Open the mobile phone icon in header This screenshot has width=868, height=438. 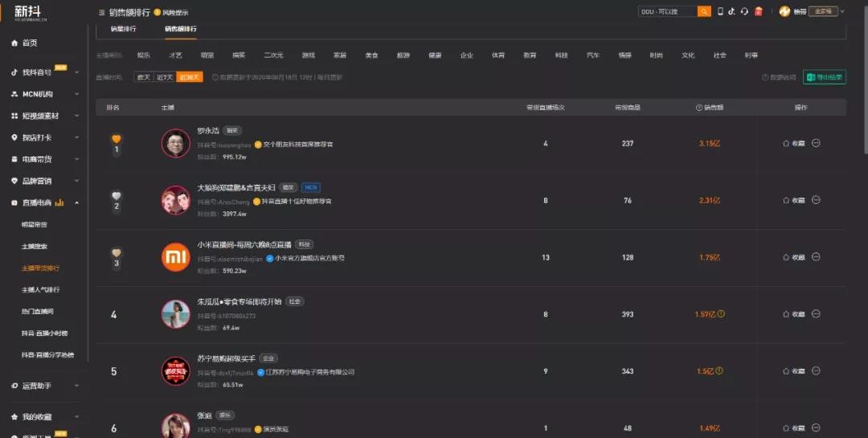tap(720, 11)
